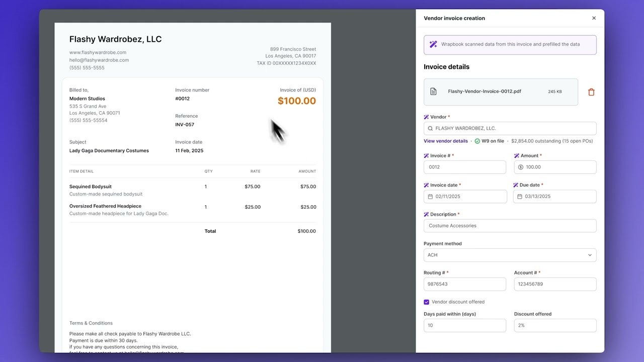Click the dollar icon in Amount field
644x362 pixels.
click(x=521, y=167)
